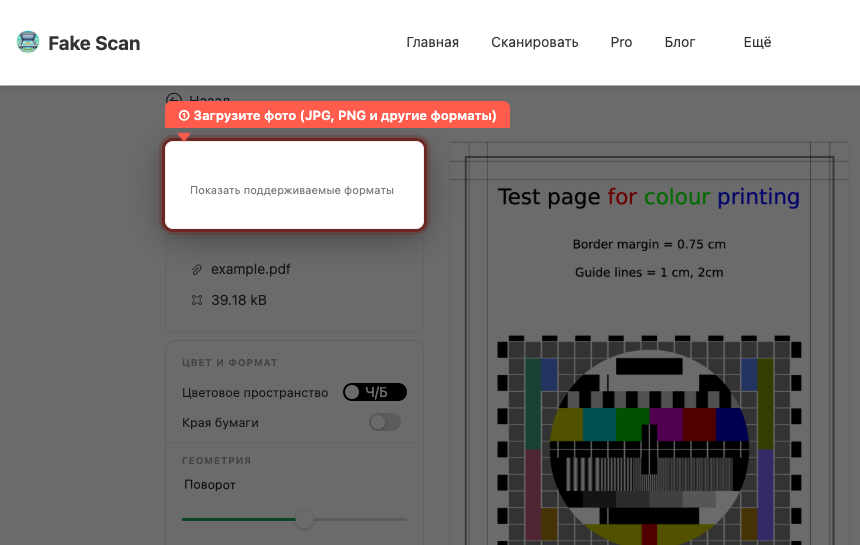Open the Сканировать menu item

coord(534,42)
